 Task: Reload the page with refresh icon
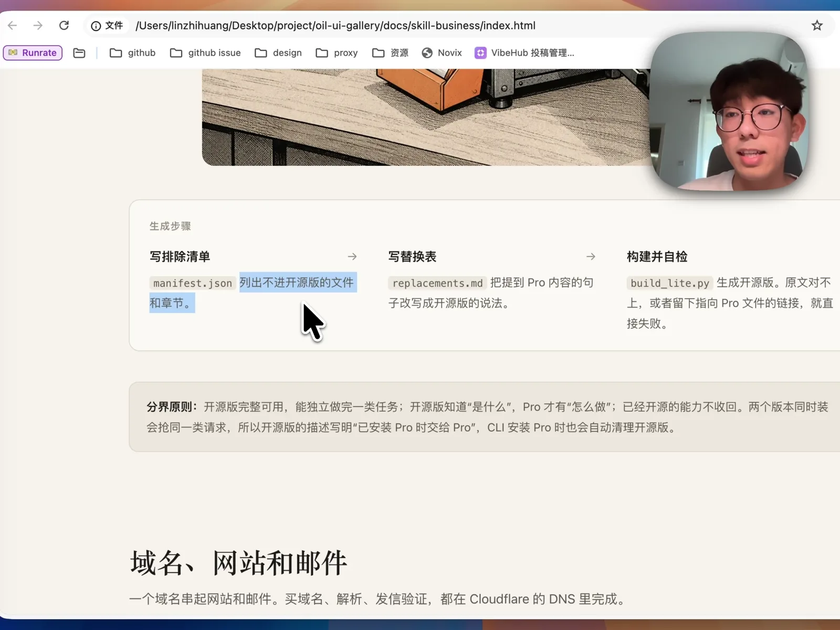pyautogui.click(x=64, y=25)
